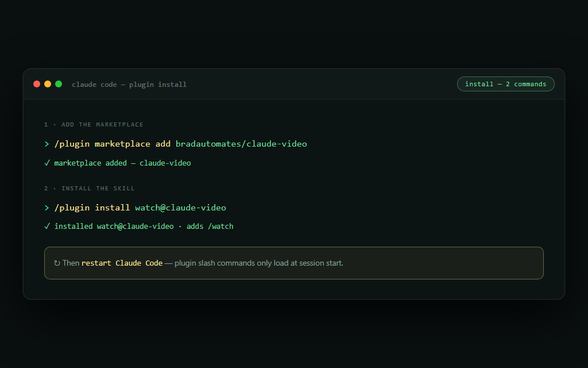This screenshot has width=588, height=368.
Task: Click the prompt arrow before '/plugin marketplace add'
Action: (x=47, y=144)
